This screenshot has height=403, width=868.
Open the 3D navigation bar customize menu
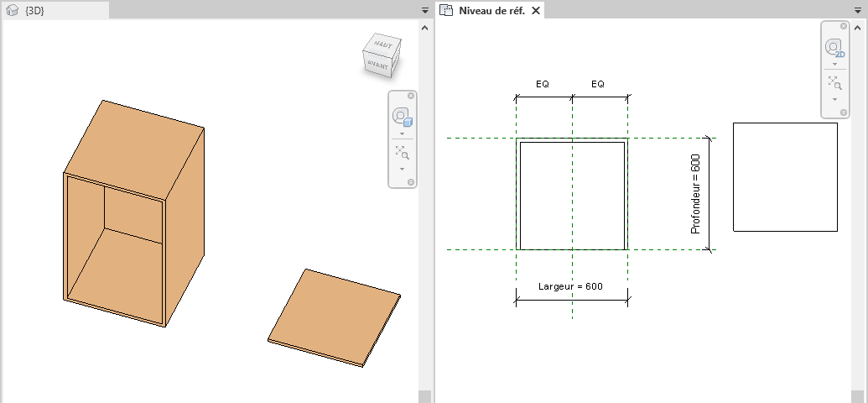tap(411, 182)
